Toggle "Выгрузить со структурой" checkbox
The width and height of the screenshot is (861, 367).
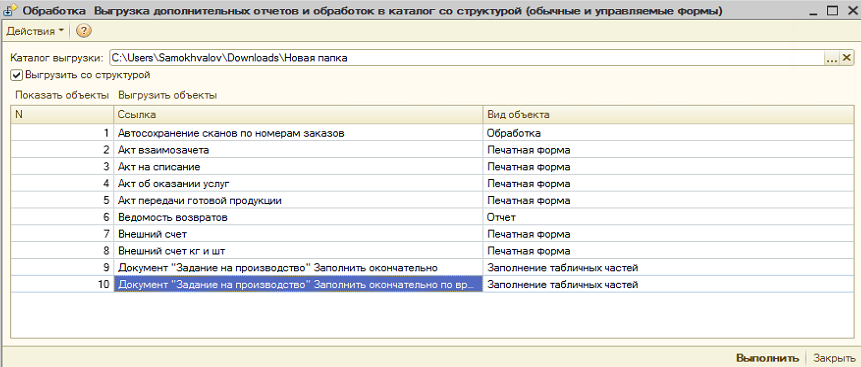coord(16,75)
